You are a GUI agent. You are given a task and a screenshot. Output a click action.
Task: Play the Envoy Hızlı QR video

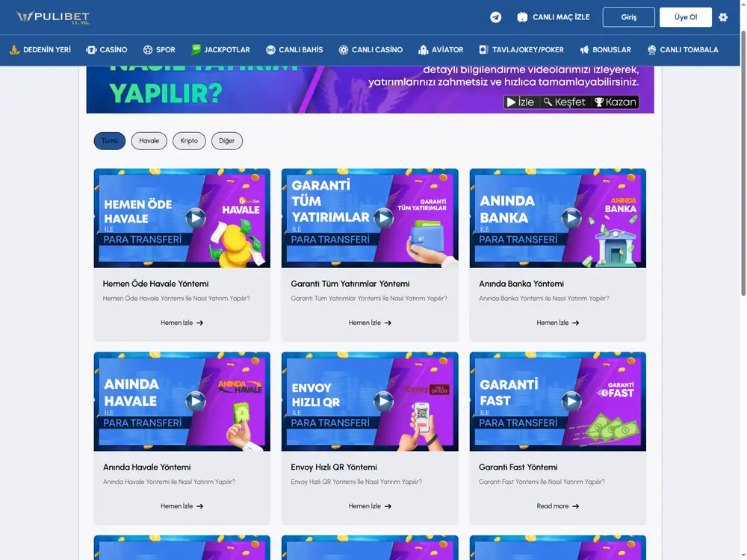(383, 402)
